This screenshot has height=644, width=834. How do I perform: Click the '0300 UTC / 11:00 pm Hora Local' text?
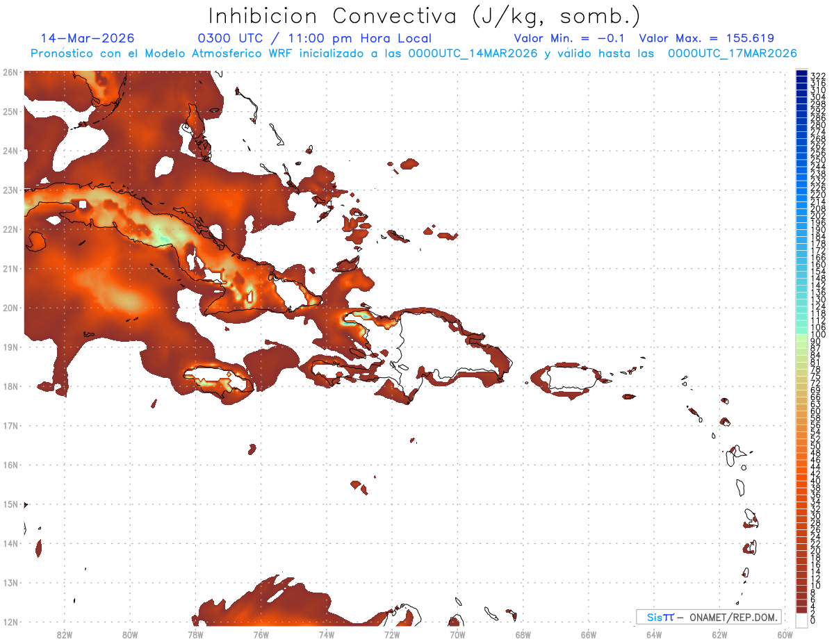pos(314,38)
